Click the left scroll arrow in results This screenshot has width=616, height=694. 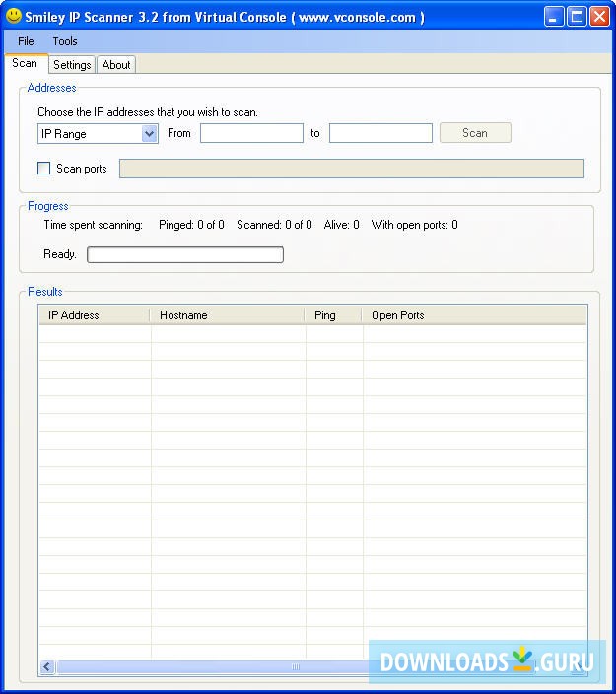(47, 666)
